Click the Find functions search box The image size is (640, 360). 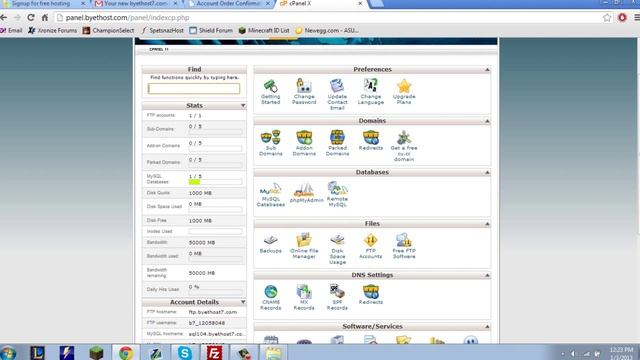click(194, 89)
